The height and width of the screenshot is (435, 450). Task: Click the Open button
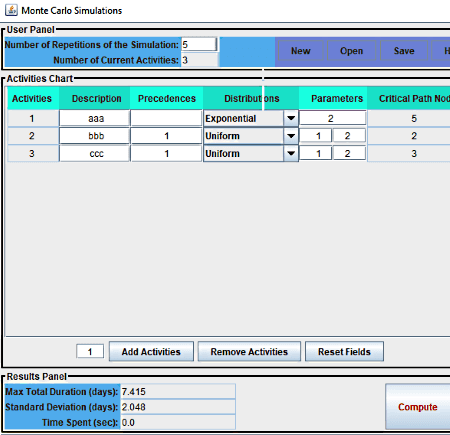pos(351,51)
